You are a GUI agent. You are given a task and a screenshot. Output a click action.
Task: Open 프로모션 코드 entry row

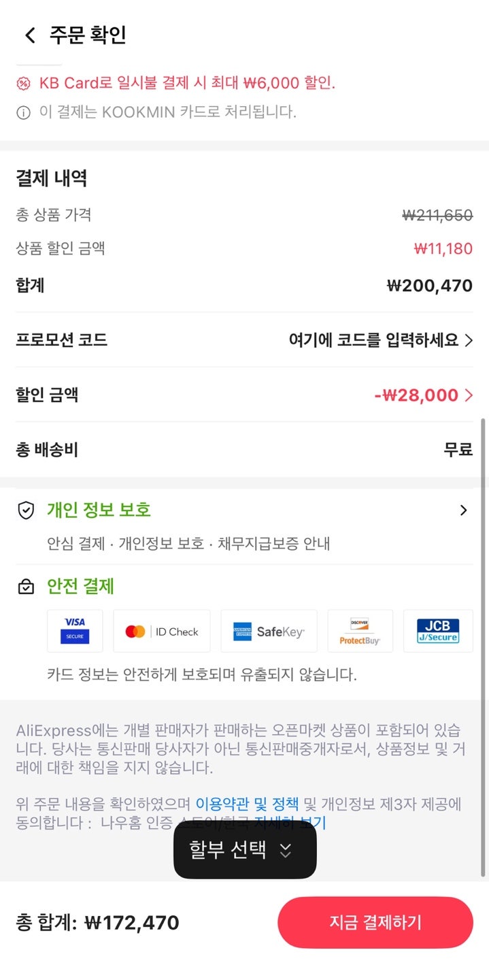pyautogui.click(x=381, y=340)
